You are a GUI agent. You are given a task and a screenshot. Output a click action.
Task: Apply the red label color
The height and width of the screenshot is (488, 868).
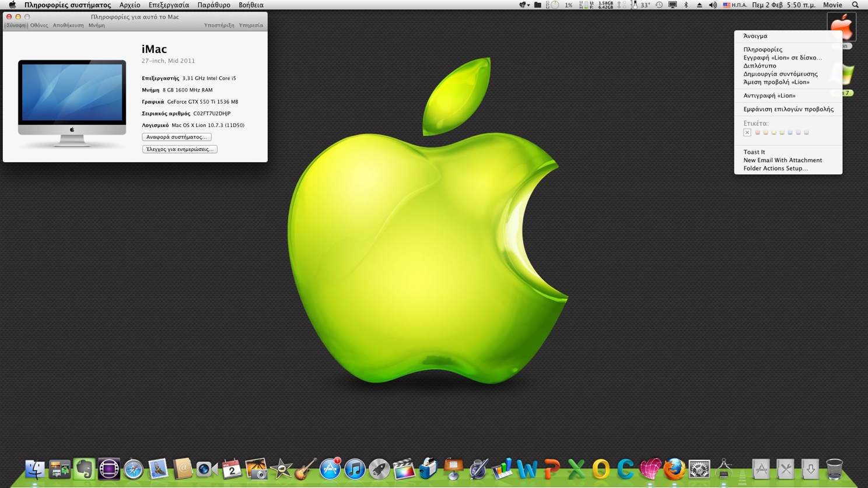[x=758, y=132]
